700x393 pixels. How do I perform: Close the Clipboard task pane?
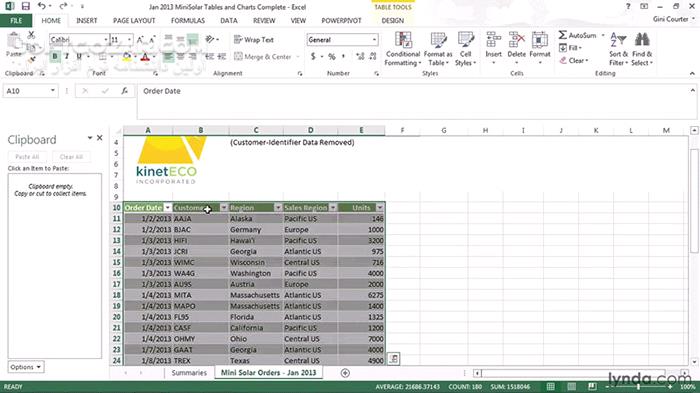click(x=100, y=138)
